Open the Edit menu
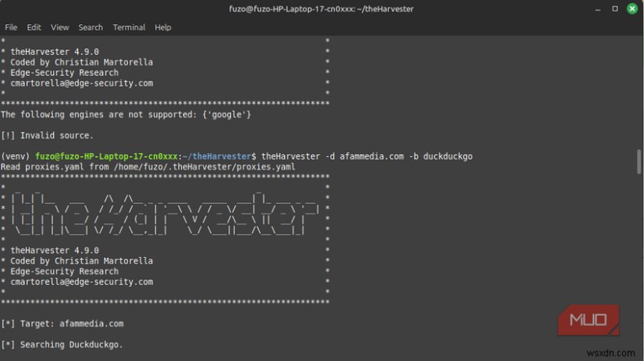The height and width of the screenshot is (361, 644). (34, 27)
